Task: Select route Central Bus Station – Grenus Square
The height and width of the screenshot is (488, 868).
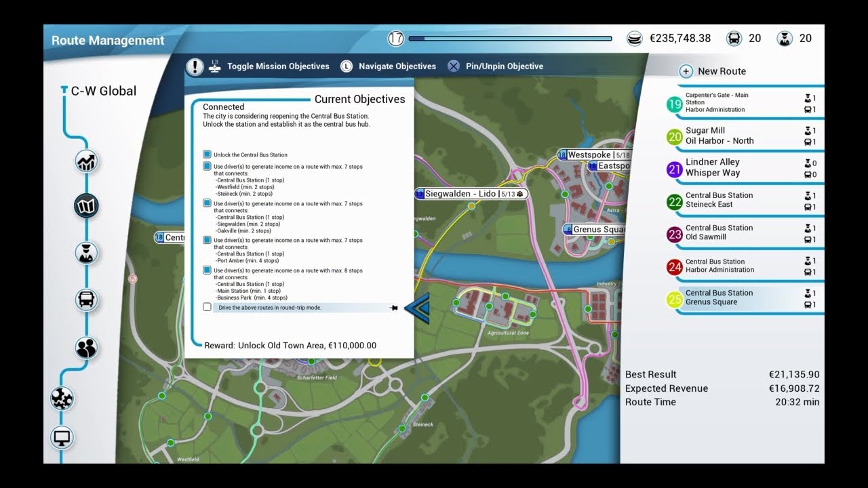Action: pyautogui.click(x=745, y=299)
